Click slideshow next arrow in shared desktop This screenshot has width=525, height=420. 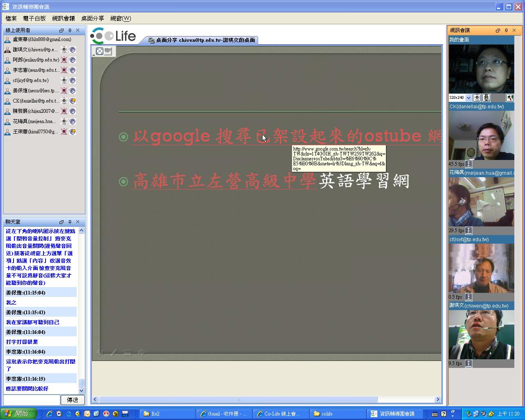(x=142, y=352)
